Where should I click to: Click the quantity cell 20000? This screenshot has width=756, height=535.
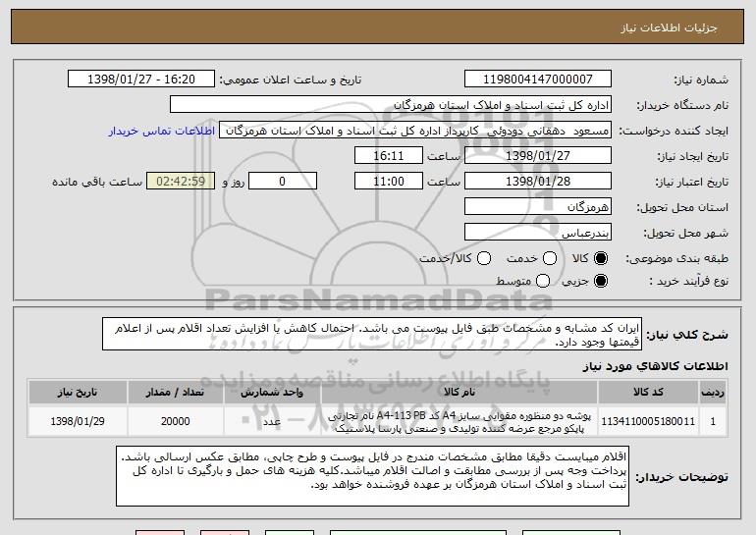pyautogui.click(x=175, y=421)
